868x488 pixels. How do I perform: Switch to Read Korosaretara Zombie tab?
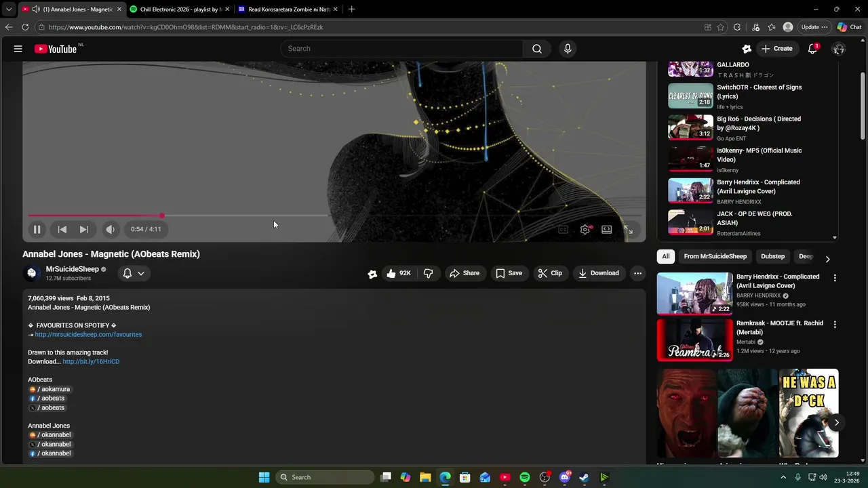(288, 9)
